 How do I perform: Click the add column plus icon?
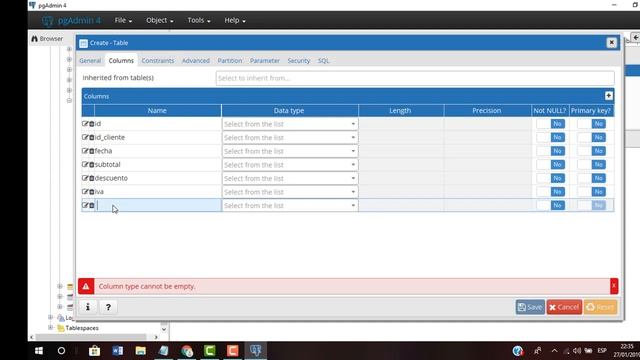609,96
